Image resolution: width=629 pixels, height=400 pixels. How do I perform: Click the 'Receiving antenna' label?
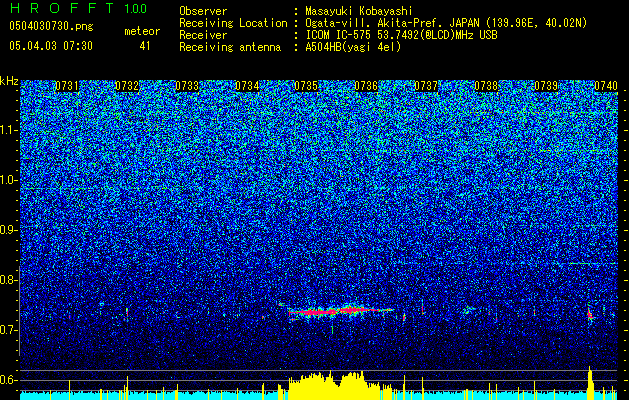230,47
